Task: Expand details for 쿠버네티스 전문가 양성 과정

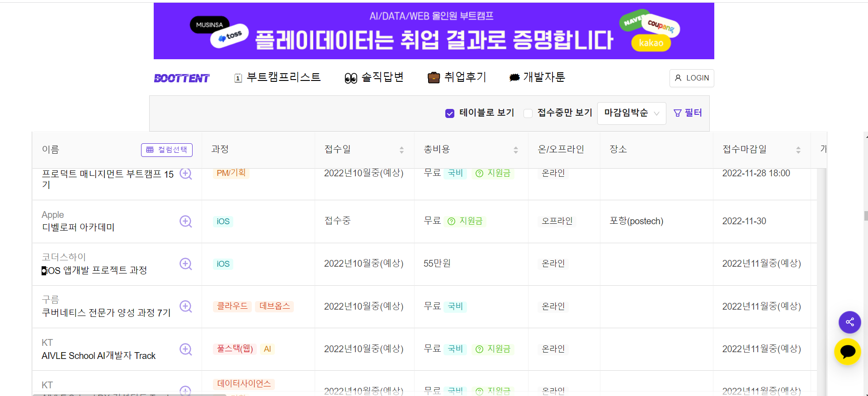Action: 186,306
